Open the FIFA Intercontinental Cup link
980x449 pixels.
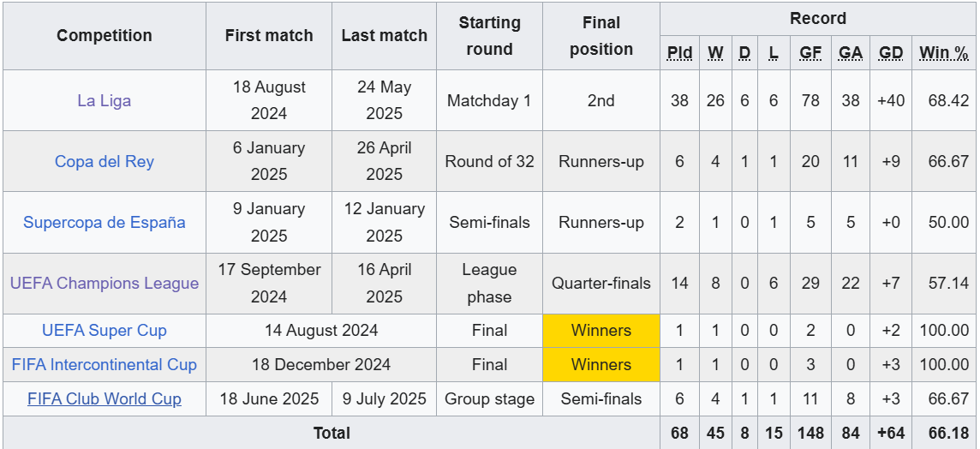coord(105,364)
